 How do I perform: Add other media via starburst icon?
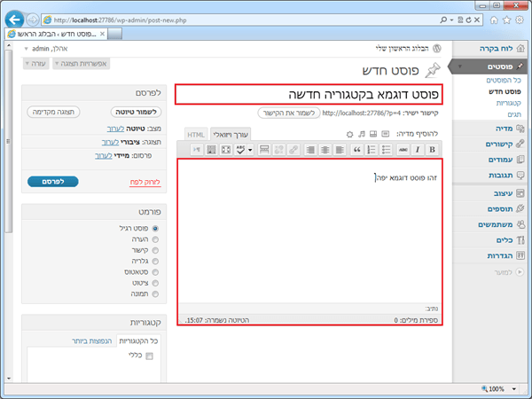point(350,135)
